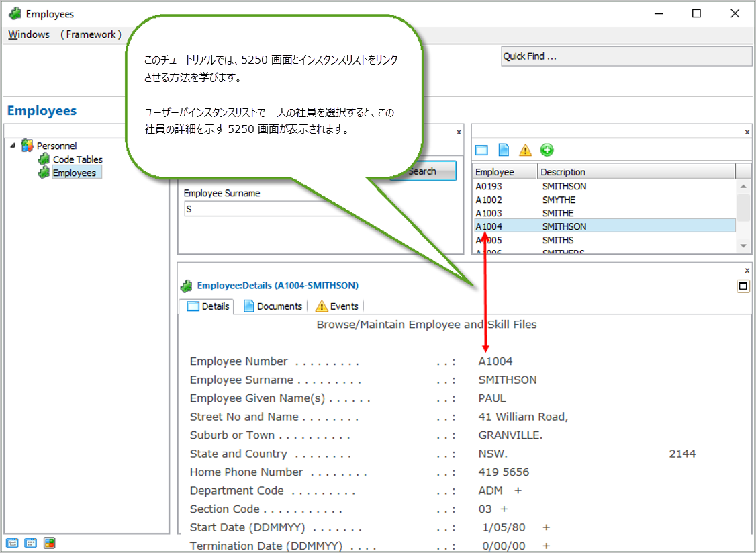The image size is (756, 553).
Task: Select employee A1002 SMYTHE row
Action: (605, 200)
